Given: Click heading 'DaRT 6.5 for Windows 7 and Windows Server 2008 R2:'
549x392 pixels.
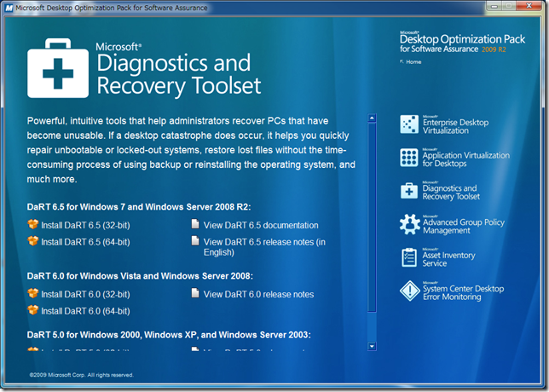Looking at the screenshot, I should click(139, 207).
